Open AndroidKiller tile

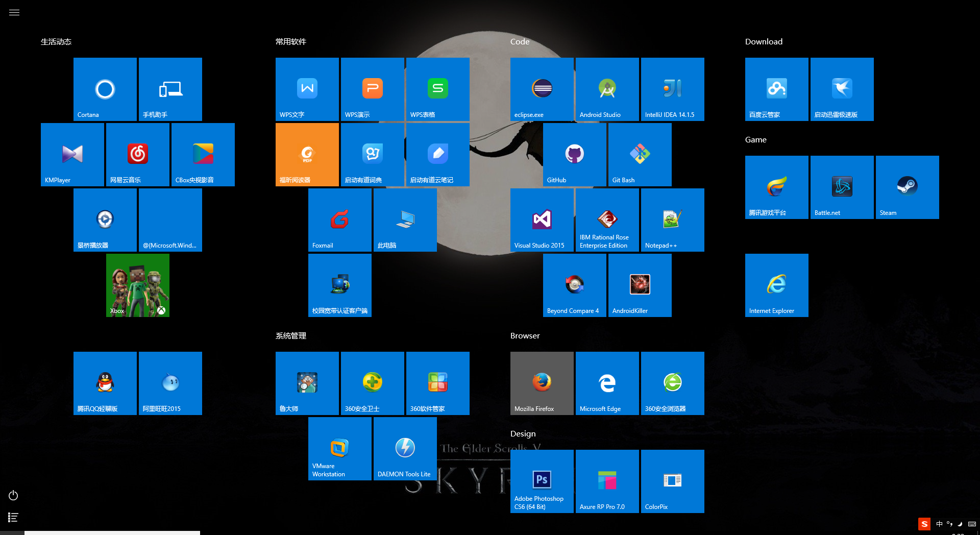[640, 285]
